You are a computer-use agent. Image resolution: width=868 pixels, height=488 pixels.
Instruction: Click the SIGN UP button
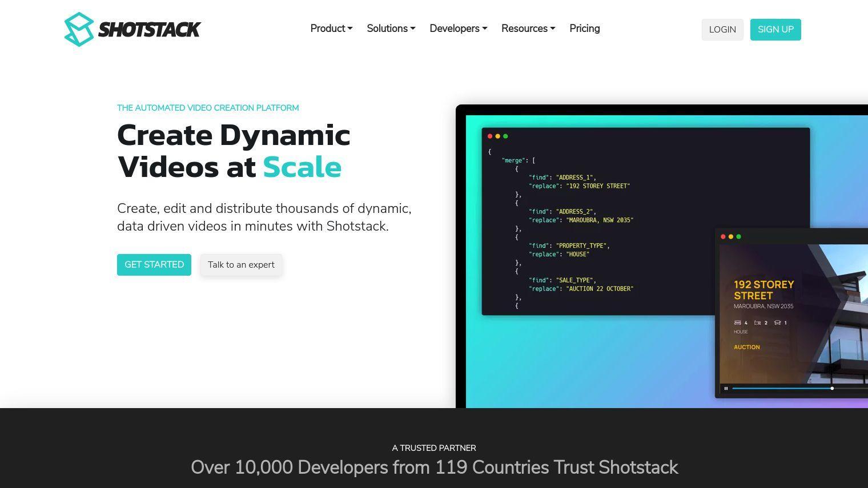[775, 30]
